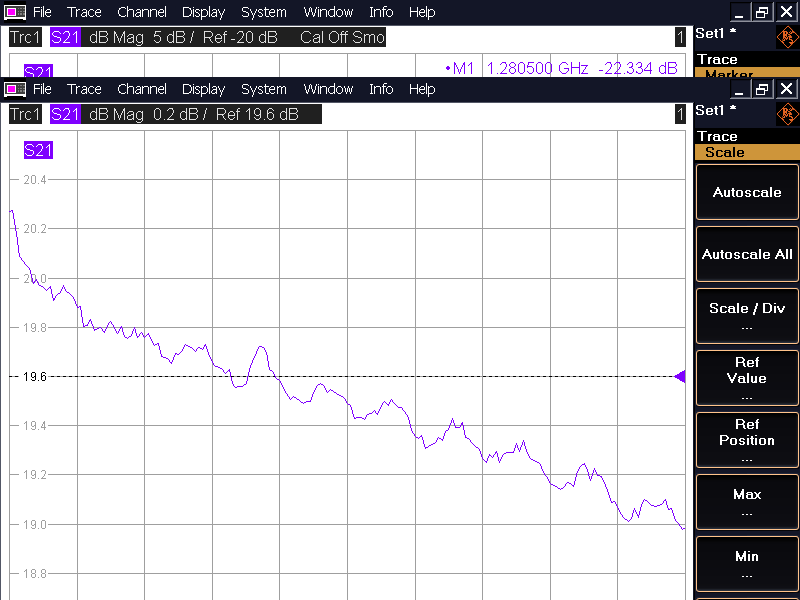Click the Max softkey
Viewport: 800px width, 600px height.
point(746,502)
